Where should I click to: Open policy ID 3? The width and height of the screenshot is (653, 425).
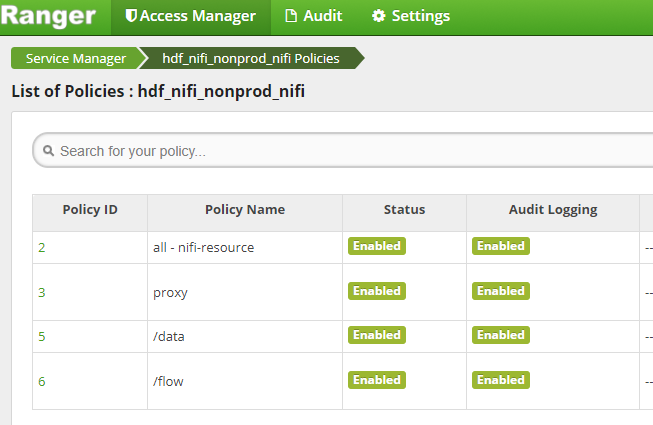coord(42,292)
